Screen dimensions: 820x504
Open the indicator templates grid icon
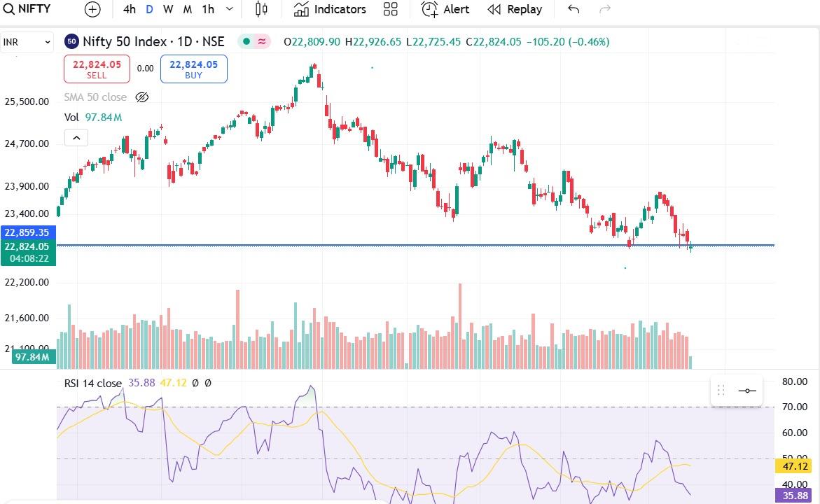391,9
